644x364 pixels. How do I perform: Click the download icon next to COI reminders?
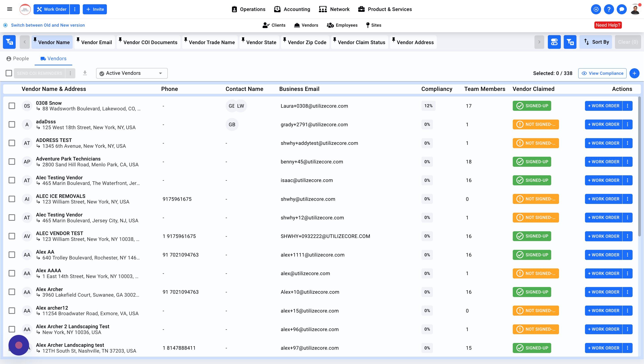(85, 73)
